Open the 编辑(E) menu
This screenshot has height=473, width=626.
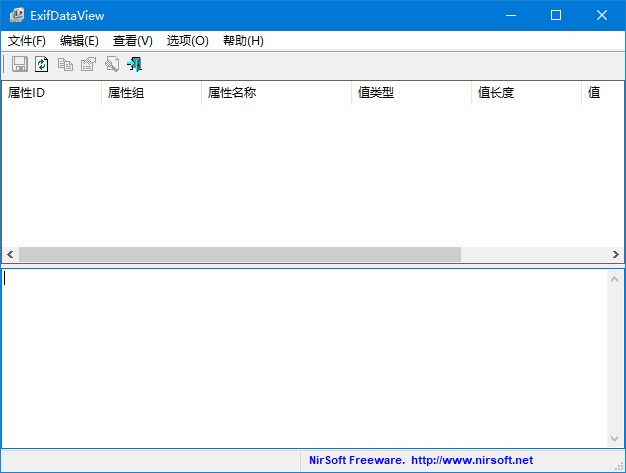pyautogui.click(x=79, y=41)
